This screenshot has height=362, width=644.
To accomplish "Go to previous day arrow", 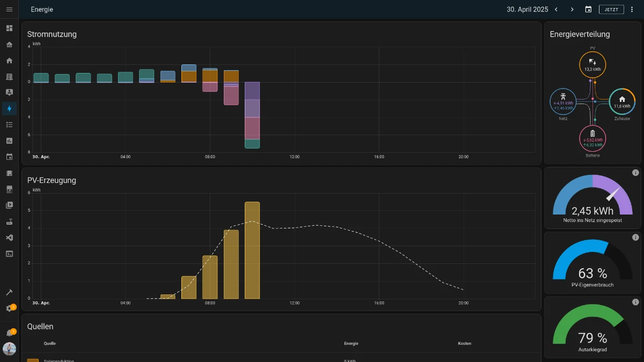I will click(x=556, y=10).
